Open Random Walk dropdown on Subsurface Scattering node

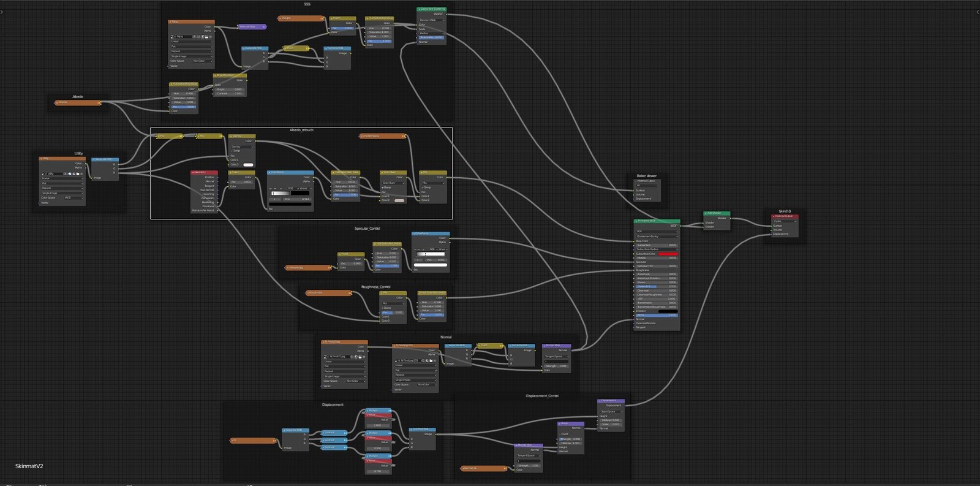click(x=432, y=20)
